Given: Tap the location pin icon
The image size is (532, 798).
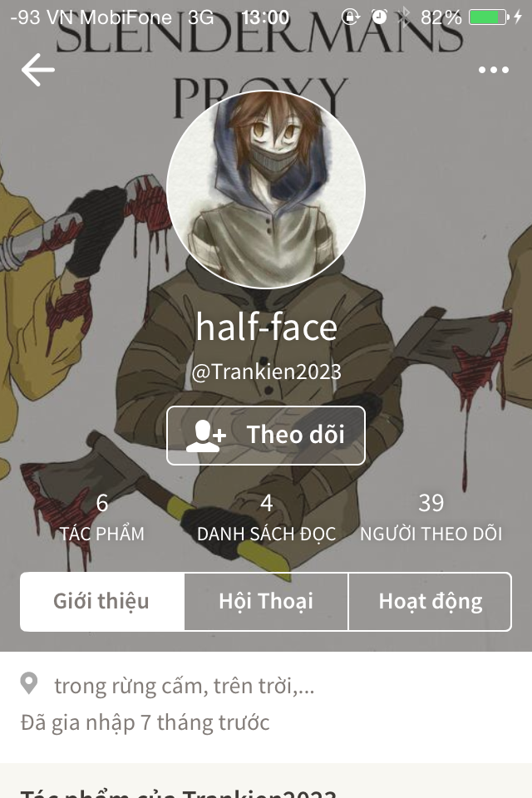Looking at the screenshot, I should coord(29,683).
